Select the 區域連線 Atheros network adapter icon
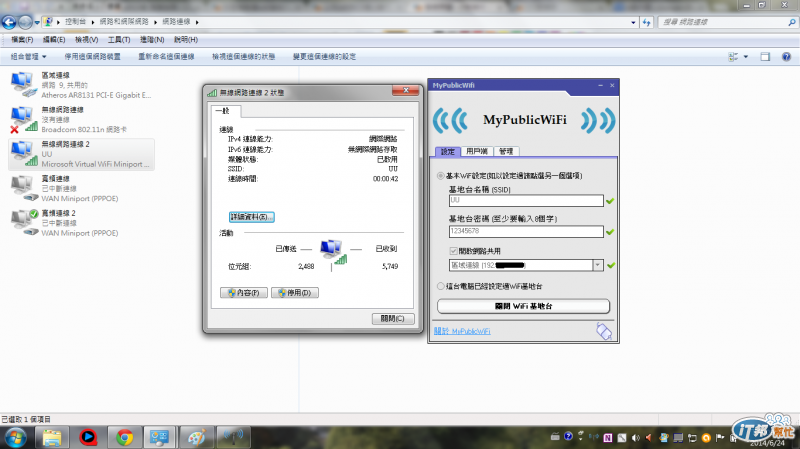The height and width of the screenshot is (449, 800). pos(23,85)
